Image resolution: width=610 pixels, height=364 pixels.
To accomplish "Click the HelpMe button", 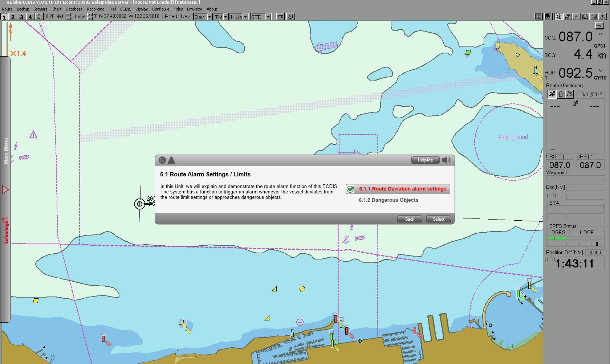I will (x=425, y=160).
